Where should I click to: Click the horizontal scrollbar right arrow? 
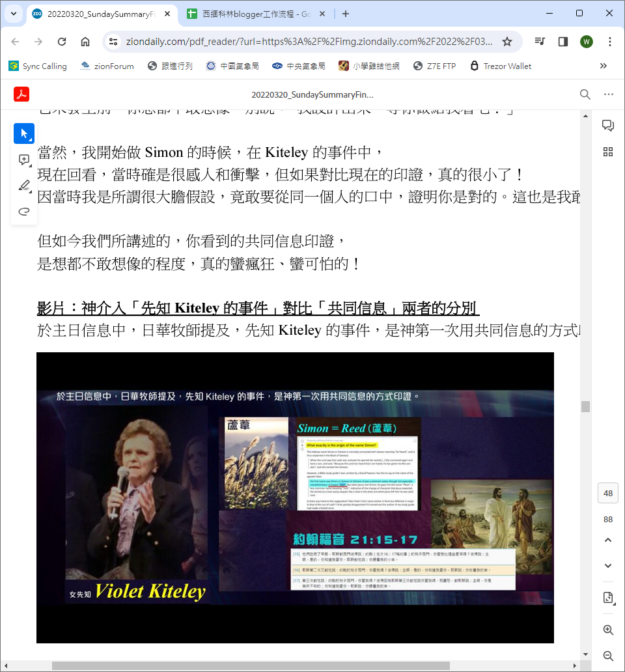pos(575,665)
